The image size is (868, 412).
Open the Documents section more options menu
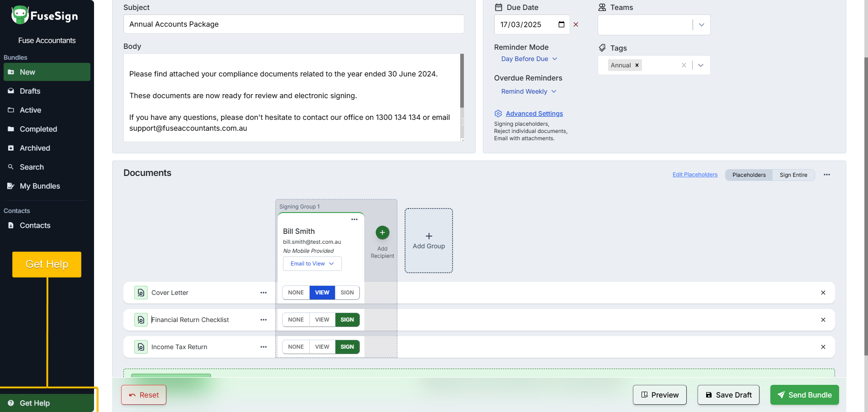tap(826, 175)
